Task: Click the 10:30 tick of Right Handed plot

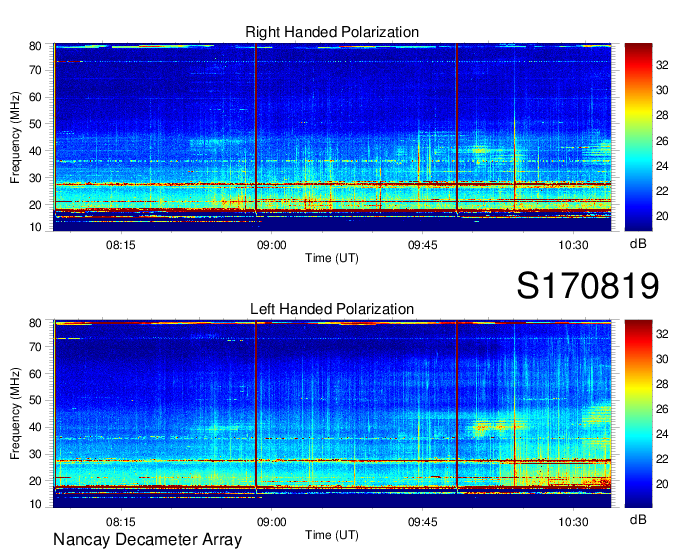Action: pyautogui.click(x=573, y=245)
